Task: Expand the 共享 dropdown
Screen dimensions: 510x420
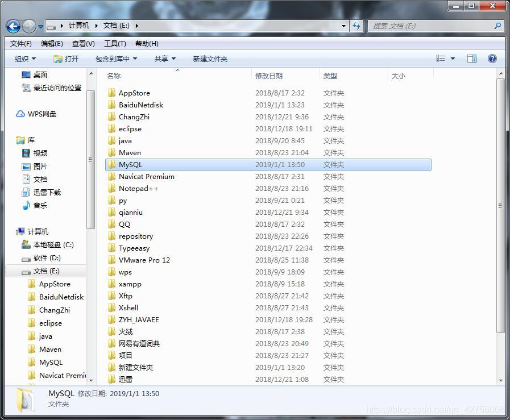Action: click(x=165, y=59)
